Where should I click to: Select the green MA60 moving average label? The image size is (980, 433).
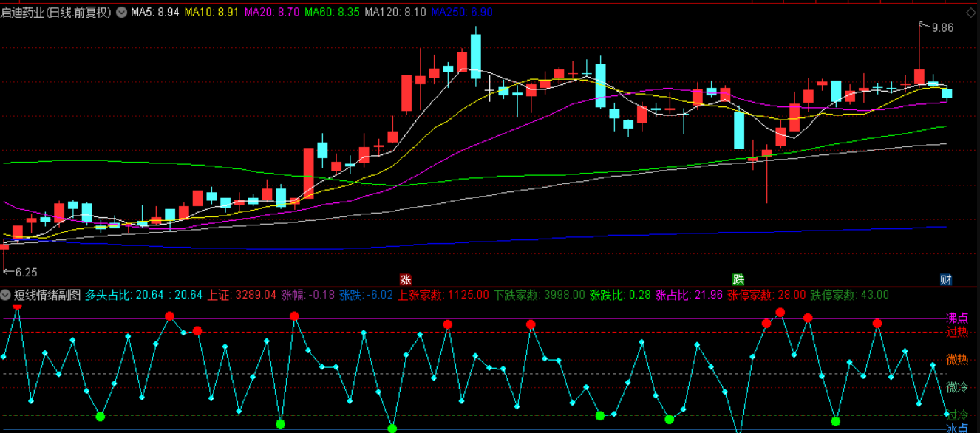pos(332,13)
